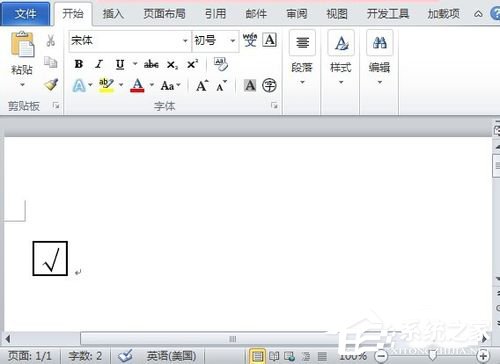Select Print Layout view icon
The width and height of the screenshot is (500, 364).
(x=257, y=356)
